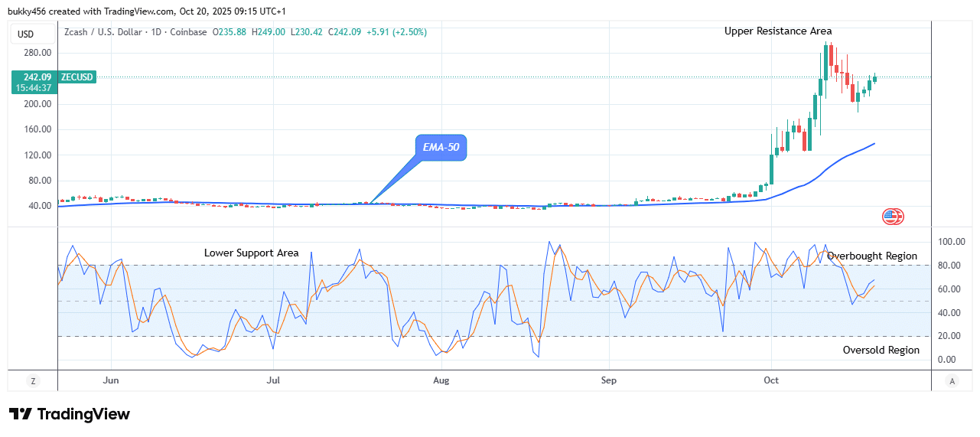980x437 pixels.
Task: Toggle the Z button at bottom left
Action: pos(33,380)
